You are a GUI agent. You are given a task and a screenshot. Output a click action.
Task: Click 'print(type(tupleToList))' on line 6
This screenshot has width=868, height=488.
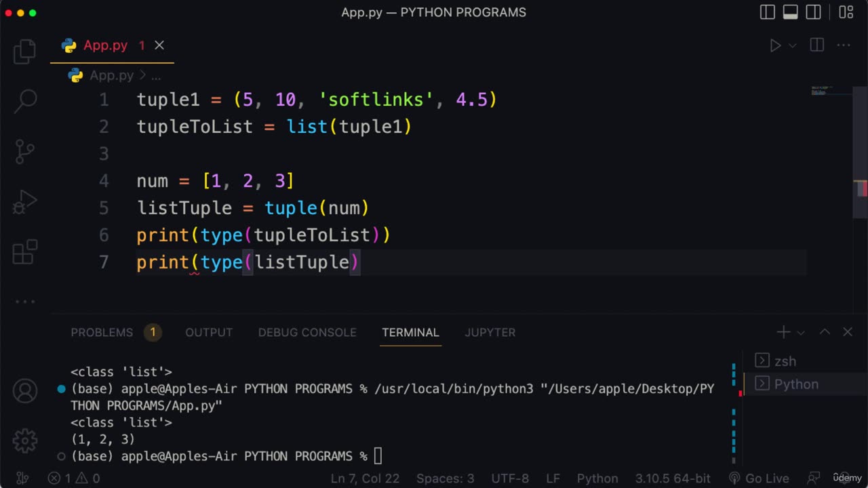click(264, 235)
